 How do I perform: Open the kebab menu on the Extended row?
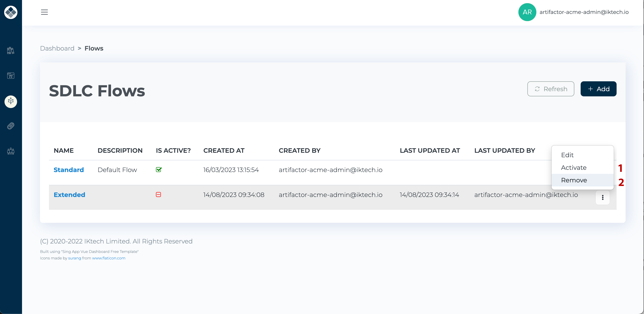603,197
